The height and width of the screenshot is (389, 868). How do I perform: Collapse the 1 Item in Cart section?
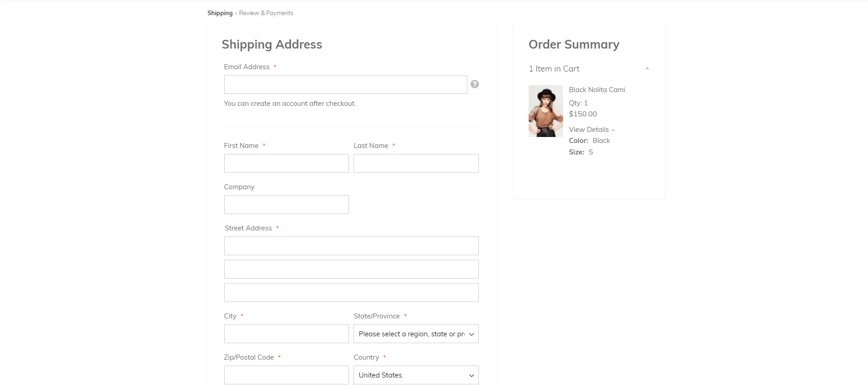pos(647,69)
